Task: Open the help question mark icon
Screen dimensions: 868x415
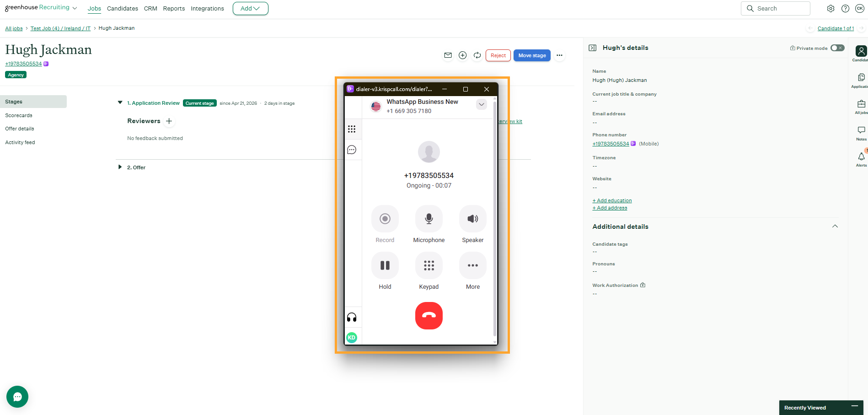Action: (x=845, y=9)
